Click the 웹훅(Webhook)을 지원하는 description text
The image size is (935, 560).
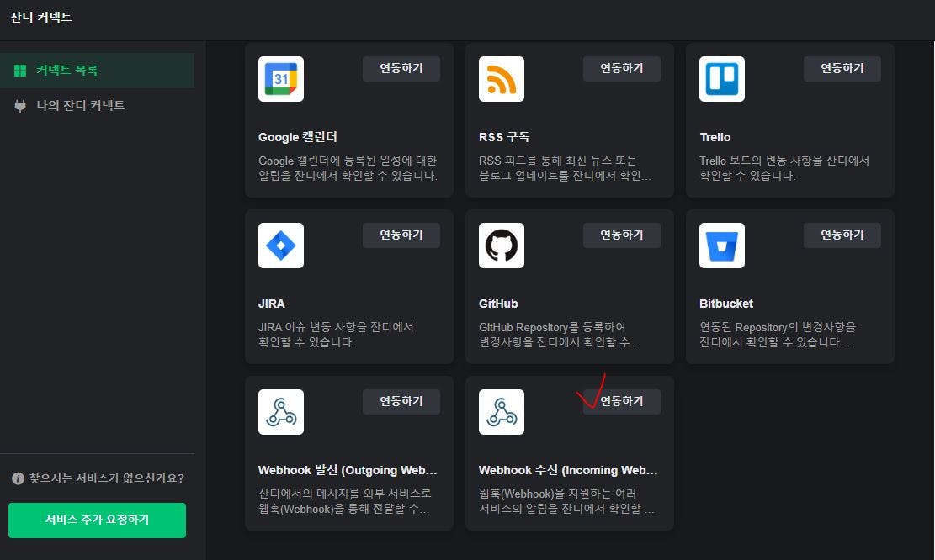click(x=566, y=501)
